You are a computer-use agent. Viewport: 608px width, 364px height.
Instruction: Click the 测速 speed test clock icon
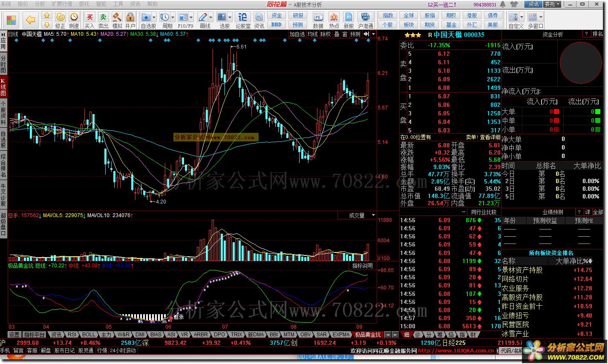coord(74,17)
